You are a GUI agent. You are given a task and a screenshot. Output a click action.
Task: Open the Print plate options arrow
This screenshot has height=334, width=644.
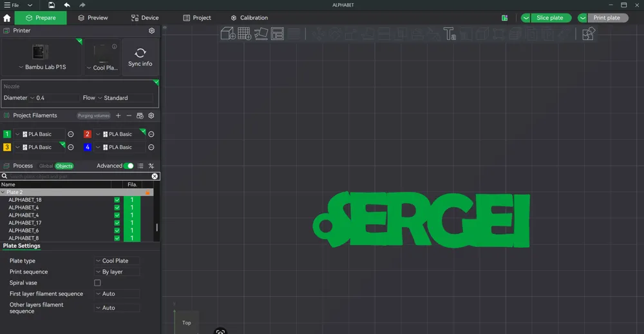click(x=582, y=17)
